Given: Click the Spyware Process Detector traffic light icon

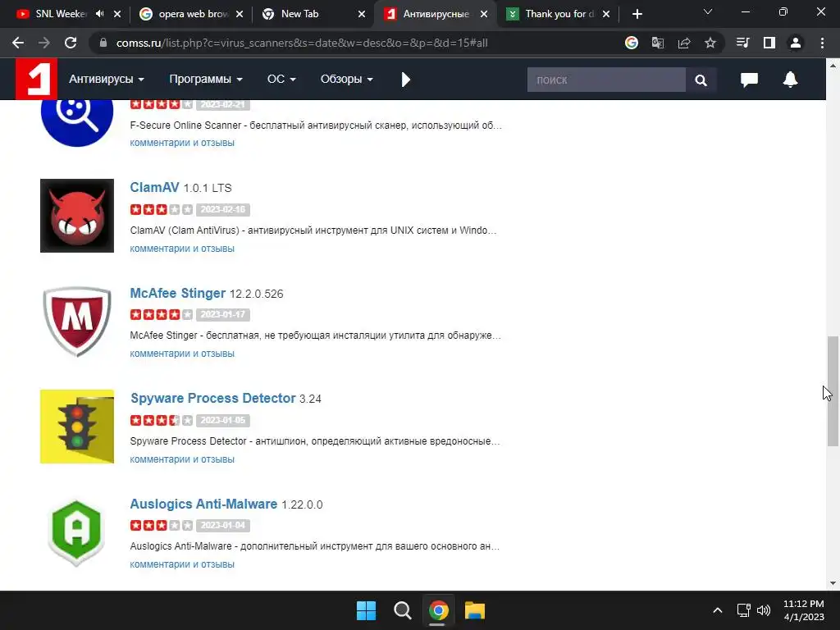Looking at the screenshot, I should tap(77, 427).
